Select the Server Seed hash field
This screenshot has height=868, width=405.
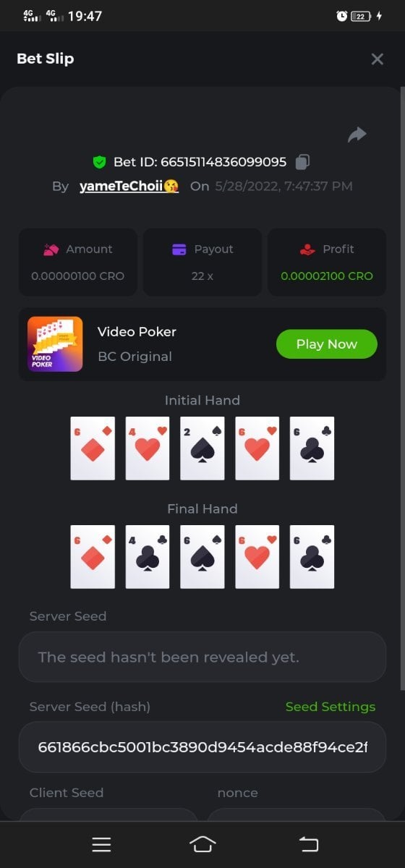[x=202, y=746]
